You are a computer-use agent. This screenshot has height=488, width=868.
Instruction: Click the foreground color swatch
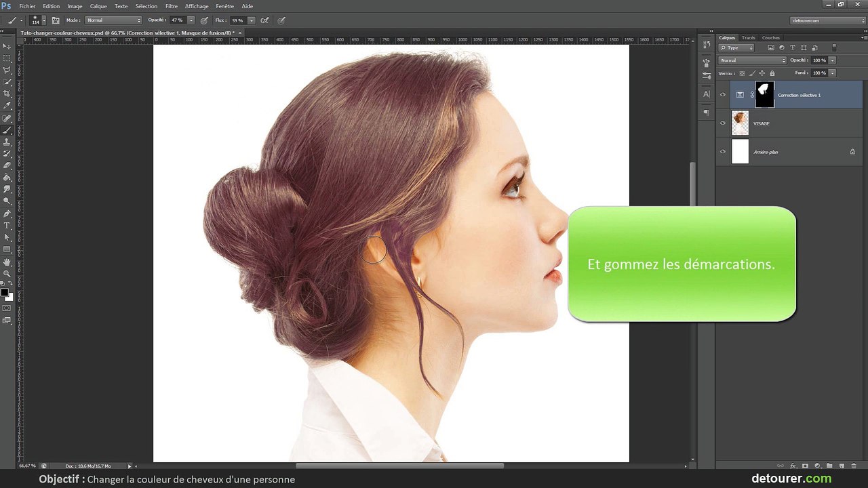click(x=4, y=293)
